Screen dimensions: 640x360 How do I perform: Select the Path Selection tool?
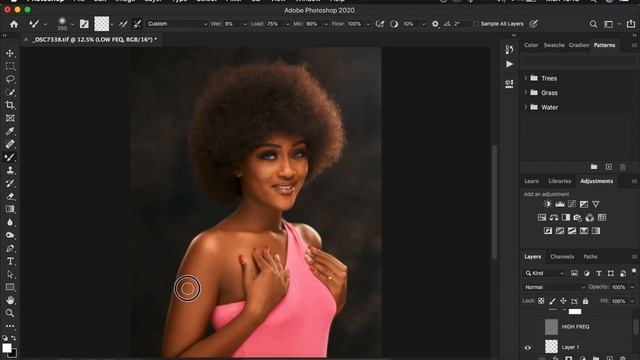[10, 274]
